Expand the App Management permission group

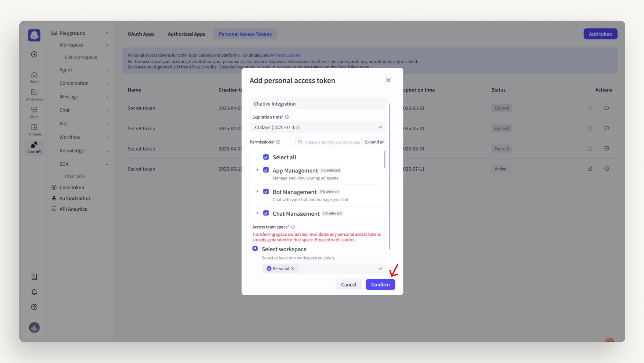pyautogui.click(x=257, y=170)
